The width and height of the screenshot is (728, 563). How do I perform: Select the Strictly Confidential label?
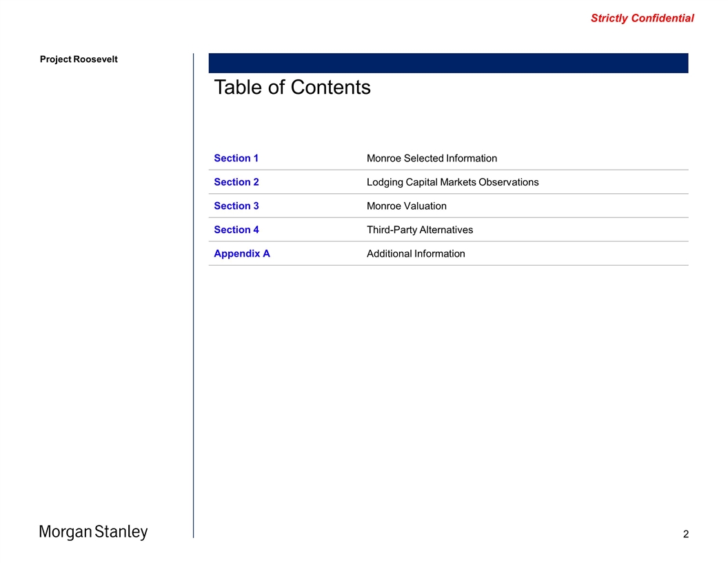(x=642, y=19)
